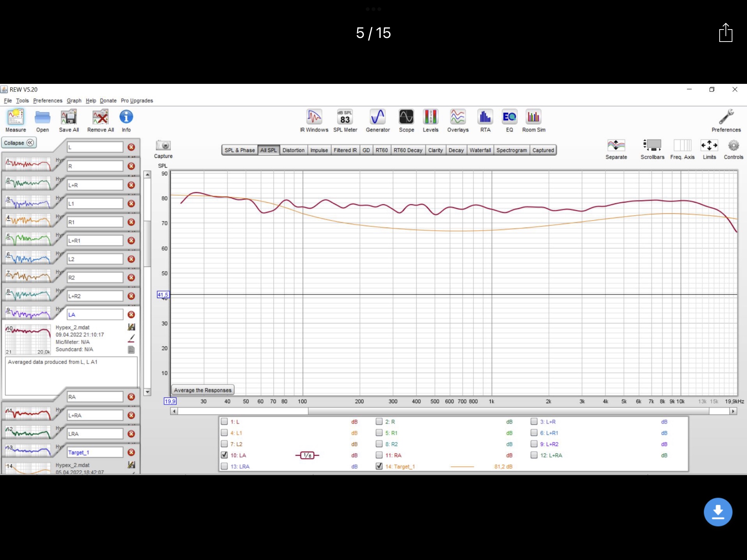747x560 pixels.
Task: Click graph horizontal scroll left arrow
Action: 174,411
